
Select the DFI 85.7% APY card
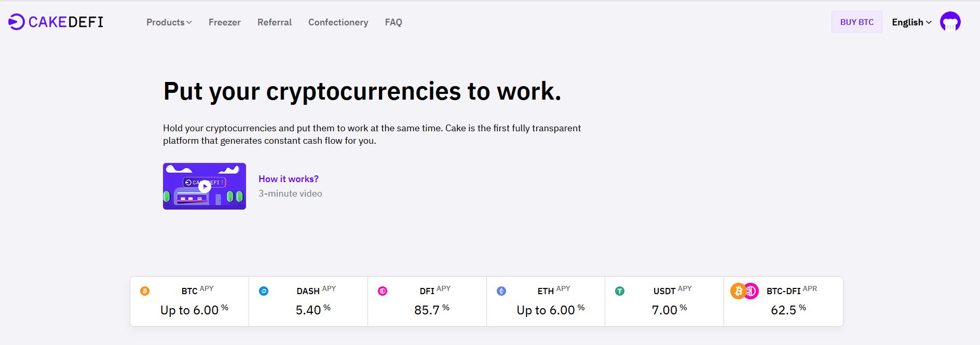pyautogui.click(x=427, y=301)
